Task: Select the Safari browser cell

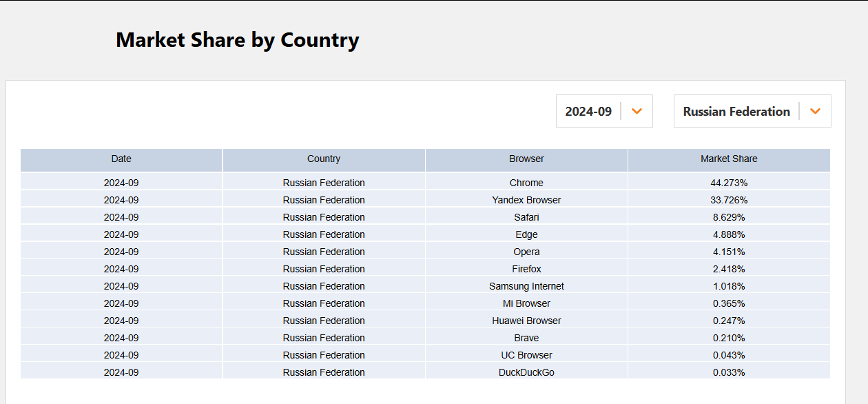Action: pyautogui.click(x=526, y=217)
